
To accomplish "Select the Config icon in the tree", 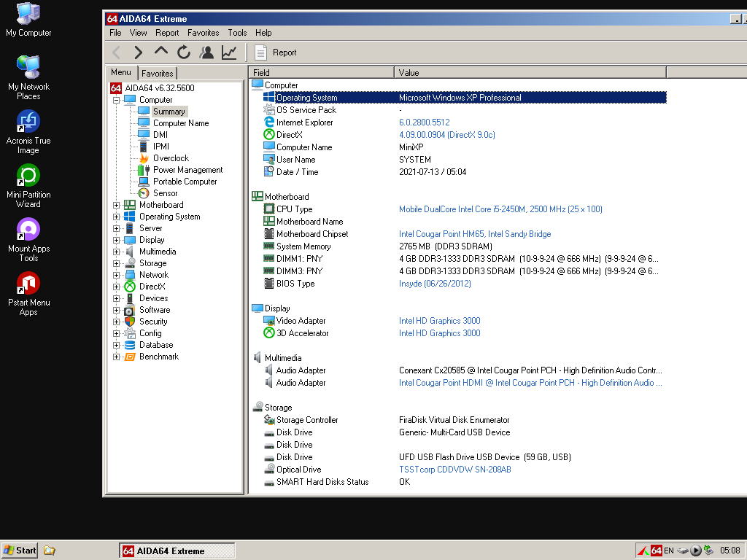I will tap(130, 333).
